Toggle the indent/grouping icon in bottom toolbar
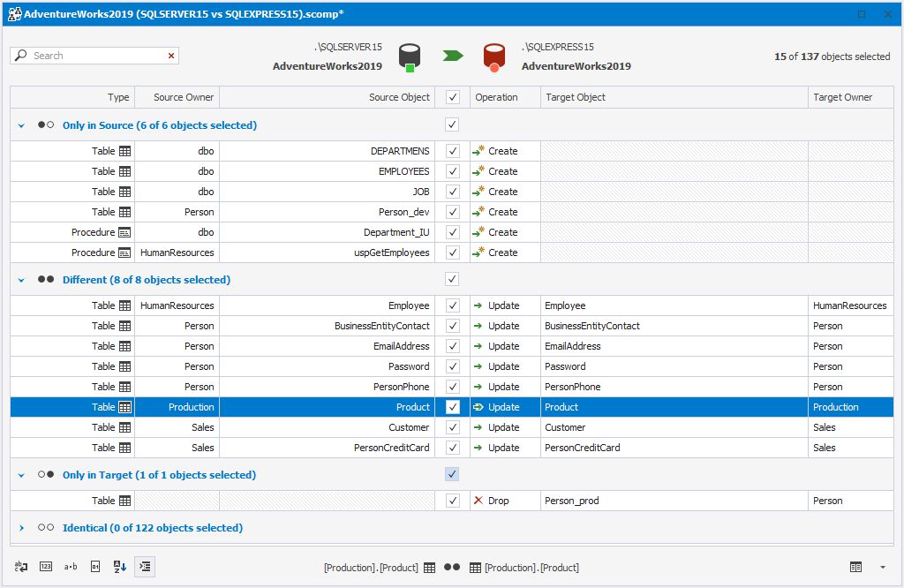The image size is (904, 588). pyautogui.click(x=145, y=567)
